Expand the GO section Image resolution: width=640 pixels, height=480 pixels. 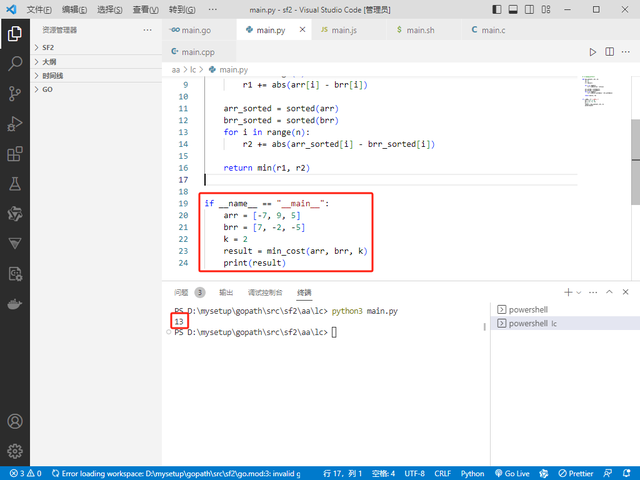(x=96, y=89)
